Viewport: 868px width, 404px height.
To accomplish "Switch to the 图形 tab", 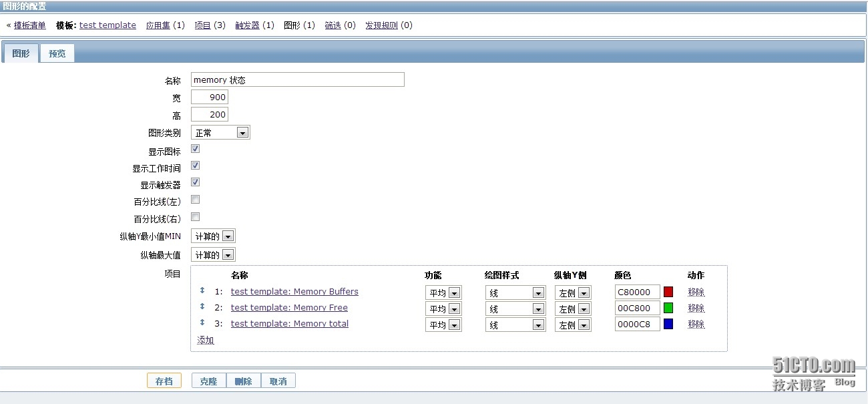I will 21,53.
